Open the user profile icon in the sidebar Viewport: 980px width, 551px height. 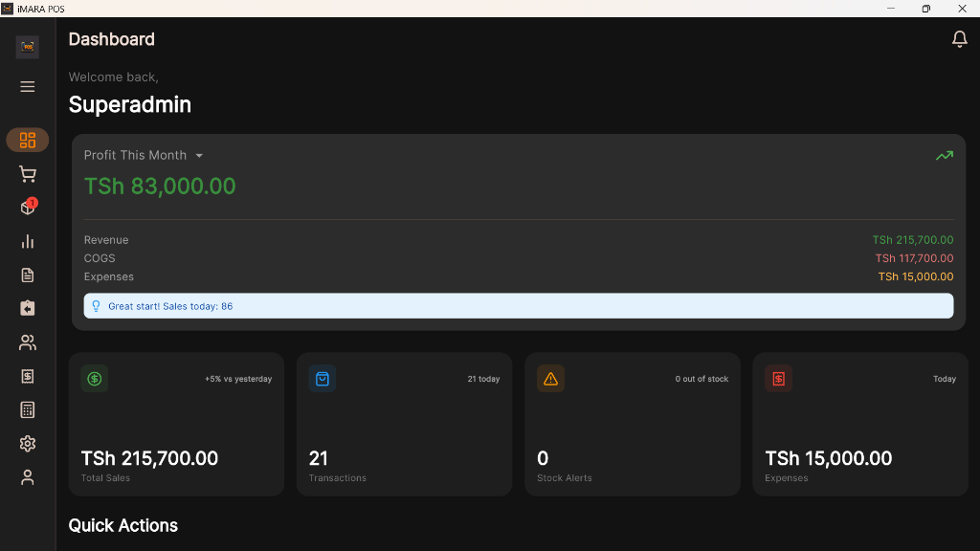(28, 477)
